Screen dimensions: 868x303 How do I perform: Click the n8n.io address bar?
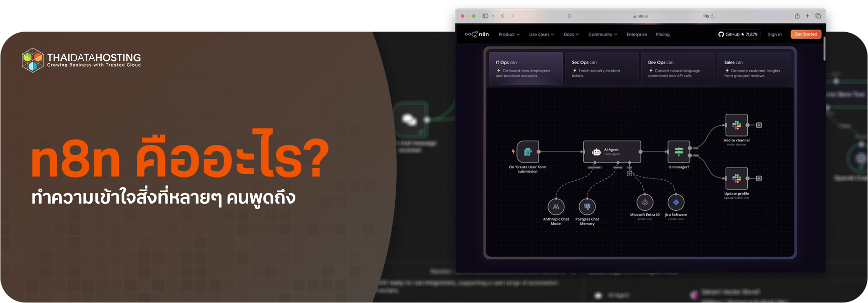640,16
